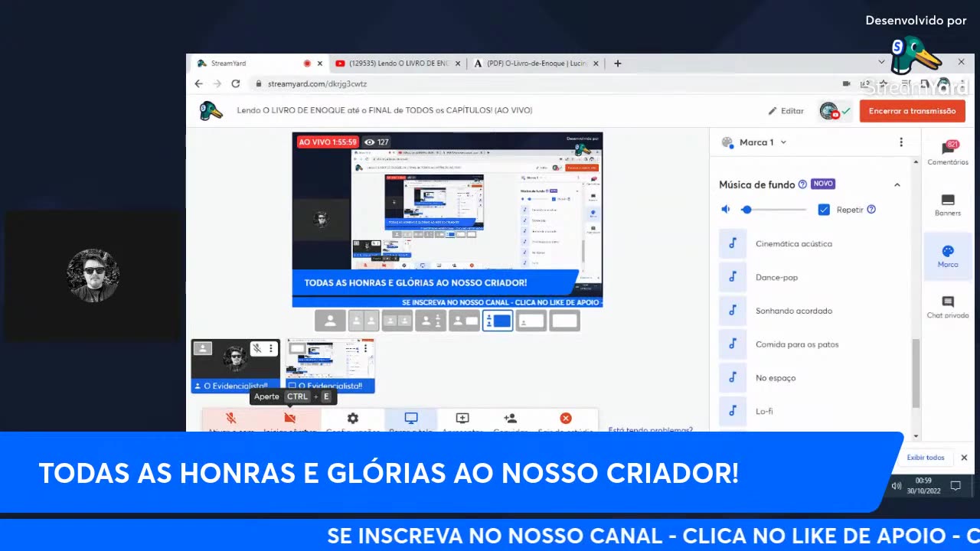Viewport: 980px width, 551px height.
Task: Click the browser back arrow
Action: 199,83
